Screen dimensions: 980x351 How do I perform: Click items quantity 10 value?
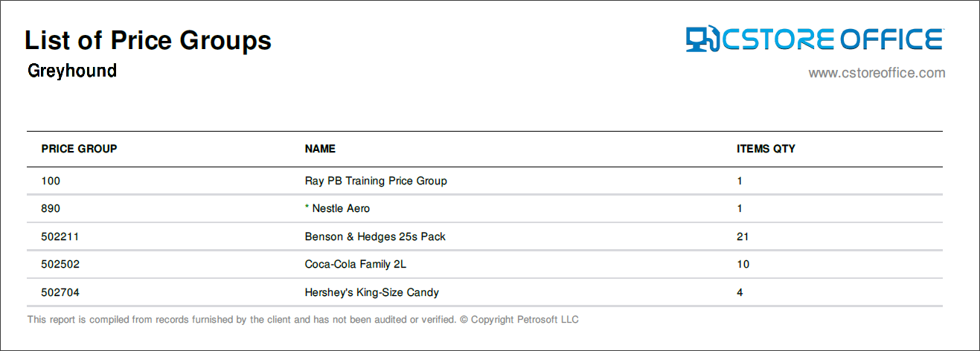point(743,264)
